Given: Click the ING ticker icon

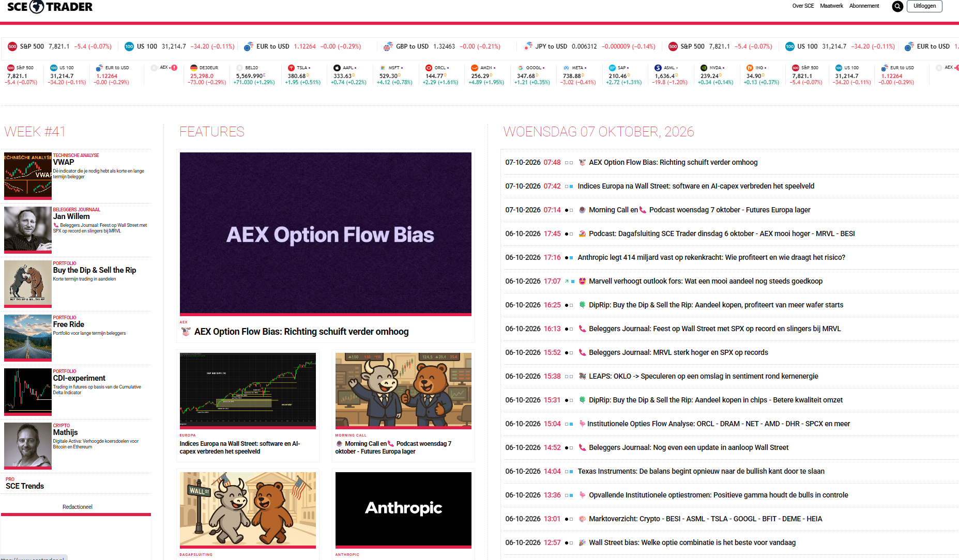Looking at the screenshot, I should click(750, 68).
